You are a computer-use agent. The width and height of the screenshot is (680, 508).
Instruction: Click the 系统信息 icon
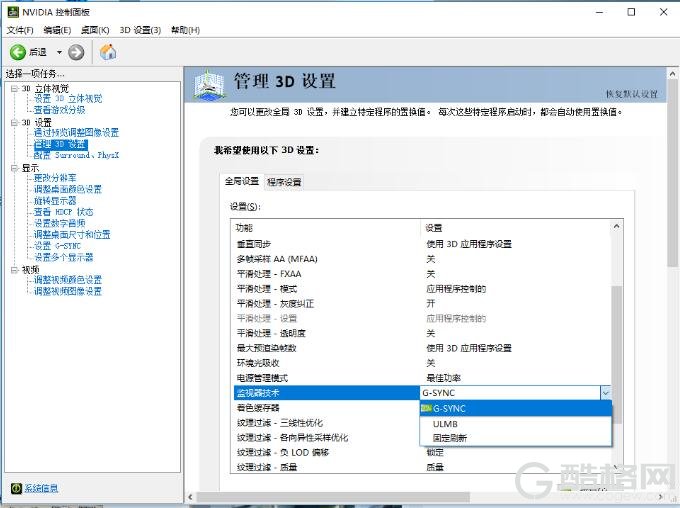[x=16, y=488]
